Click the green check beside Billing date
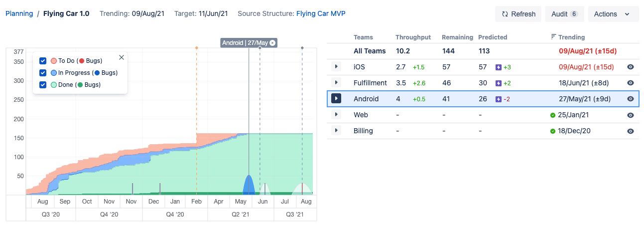644x227 pixels. pos(553,131)
